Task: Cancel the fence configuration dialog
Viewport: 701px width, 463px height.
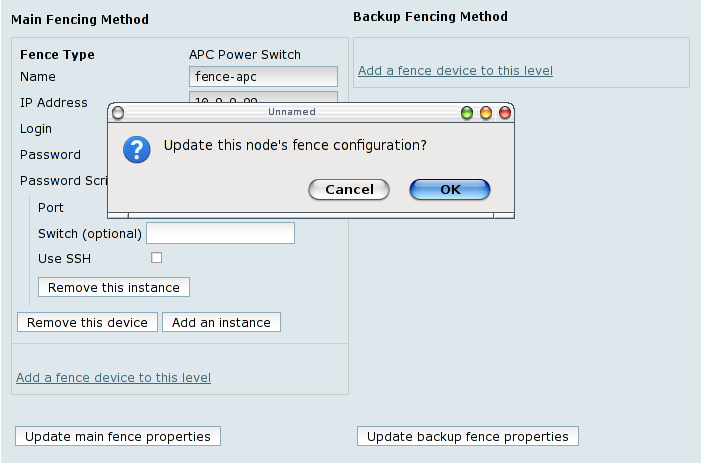Action: (x=349, y=189)
